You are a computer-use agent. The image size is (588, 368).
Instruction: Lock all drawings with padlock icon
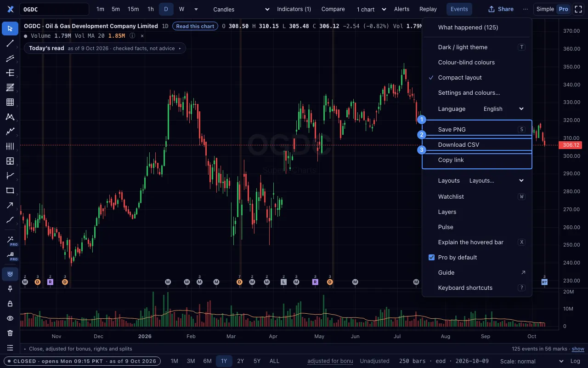point(10,304)
